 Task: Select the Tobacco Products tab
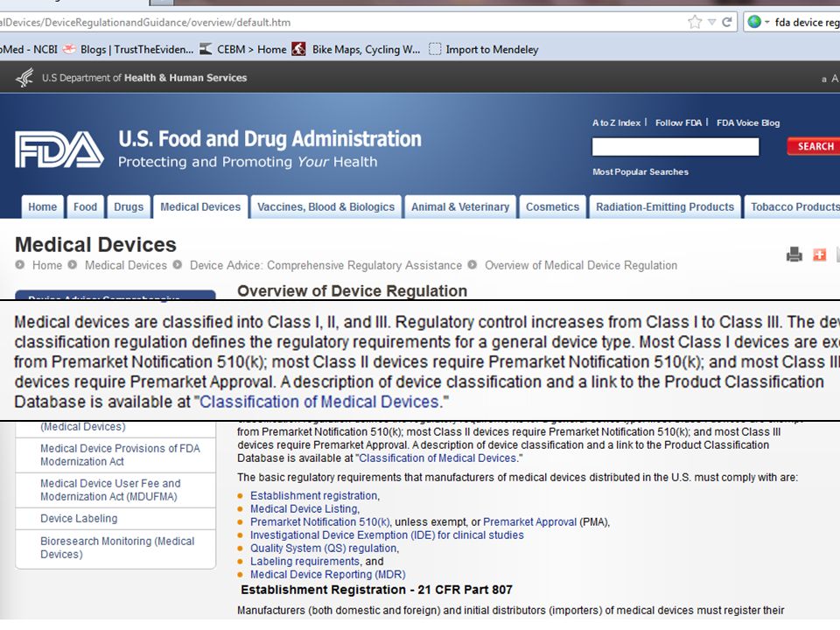tap(794, 206)
